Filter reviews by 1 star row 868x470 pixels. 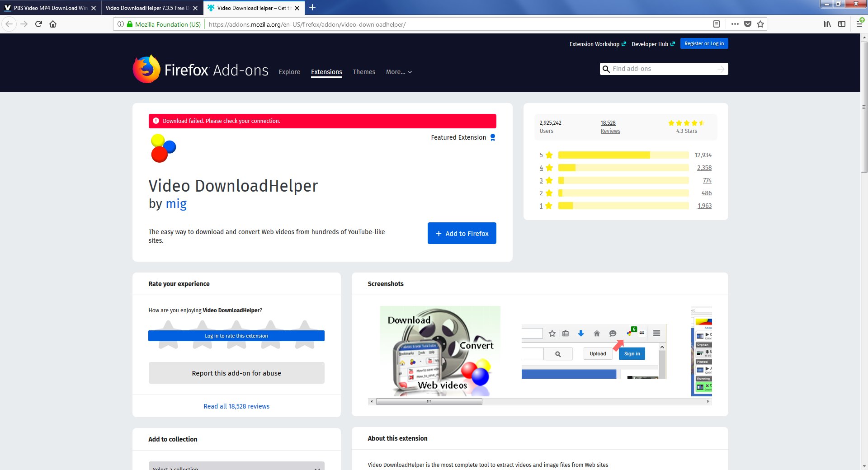(x=625, y=206)
